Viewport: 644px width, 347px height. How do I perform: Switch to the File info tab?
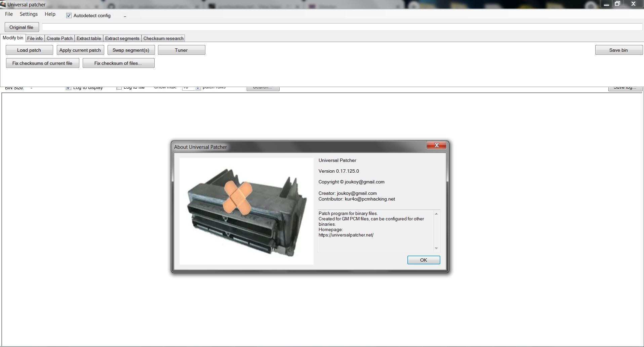coord(35,38)
